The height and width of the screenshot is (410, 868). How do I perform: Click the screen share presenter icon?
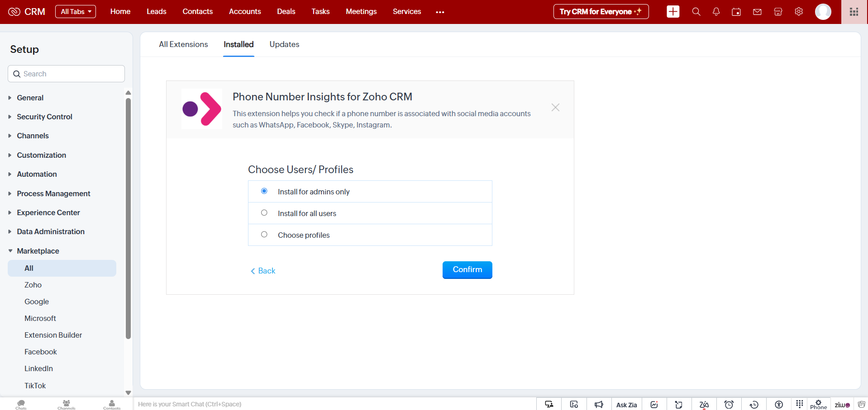[x=549, y=405]
